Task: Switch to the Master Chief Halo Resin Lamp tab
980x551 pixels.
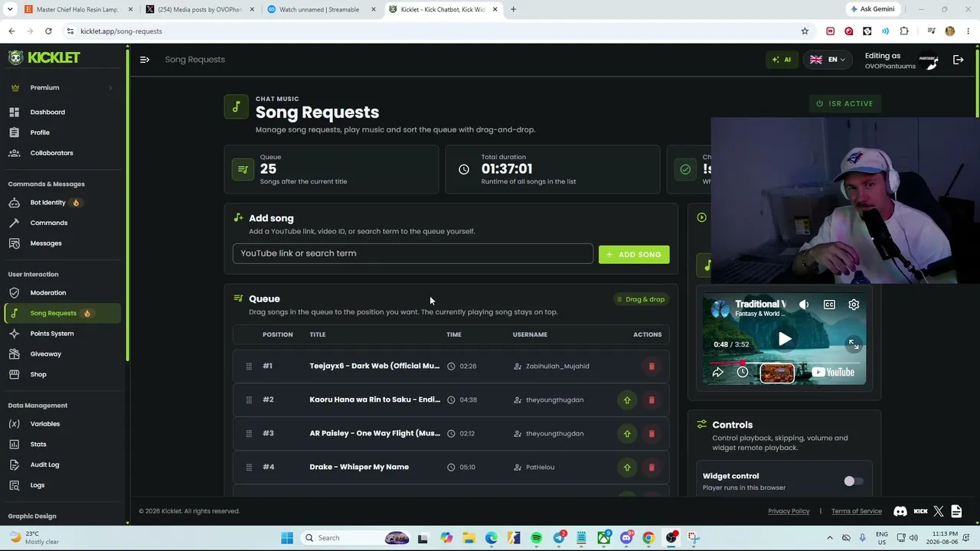Action: 80,9
